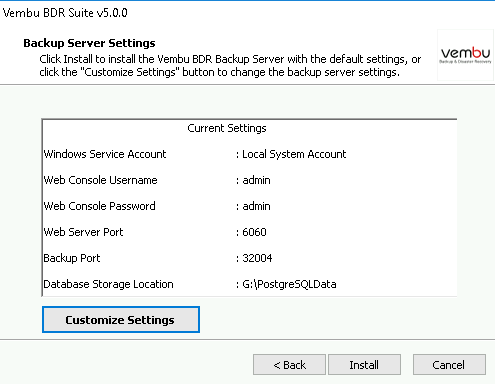Click the Windows Service Account label
Image resolution: width=495 pixels, height=384 pixels.
(105, 154)
